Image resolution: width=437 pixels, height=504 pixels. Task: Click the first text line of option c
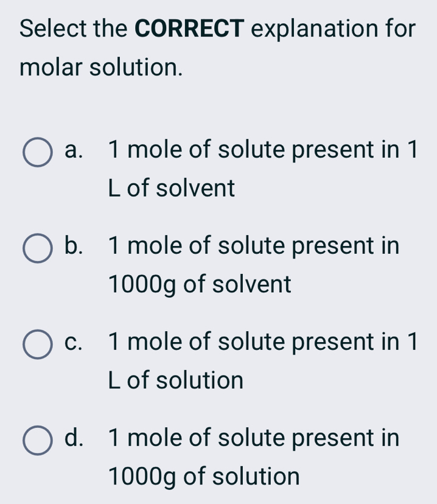[262, 343]
